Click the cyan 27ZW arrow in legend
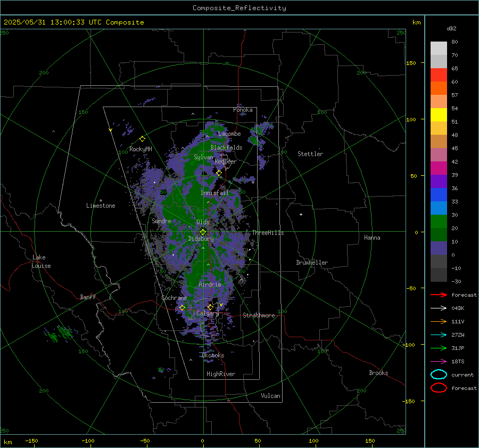This screenshot has height=448, width=479. 439,335
